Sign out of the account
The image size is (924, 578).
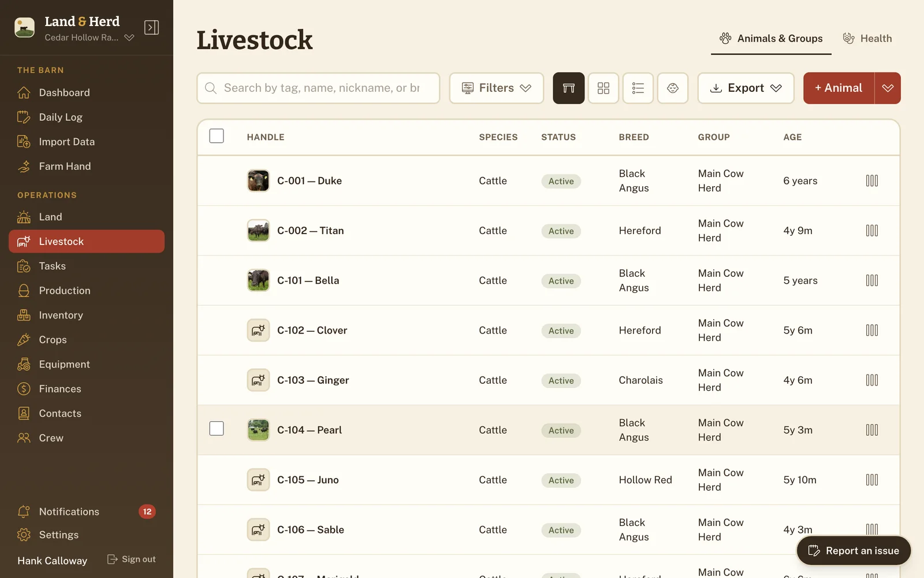pos(132,560)
